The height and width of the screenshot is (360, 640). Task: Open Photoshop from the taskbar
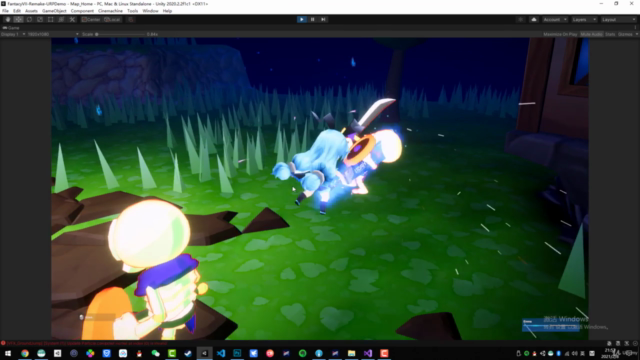tap(237, 353)
